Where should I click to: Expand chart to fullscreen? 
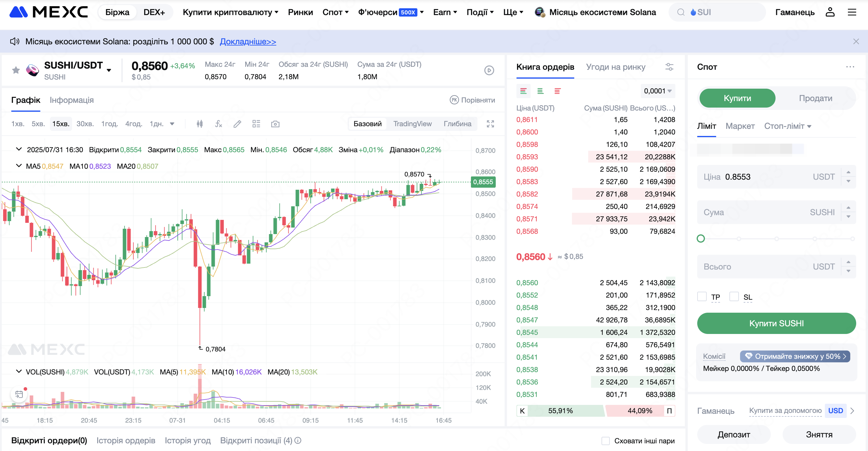tap(490, 124)
